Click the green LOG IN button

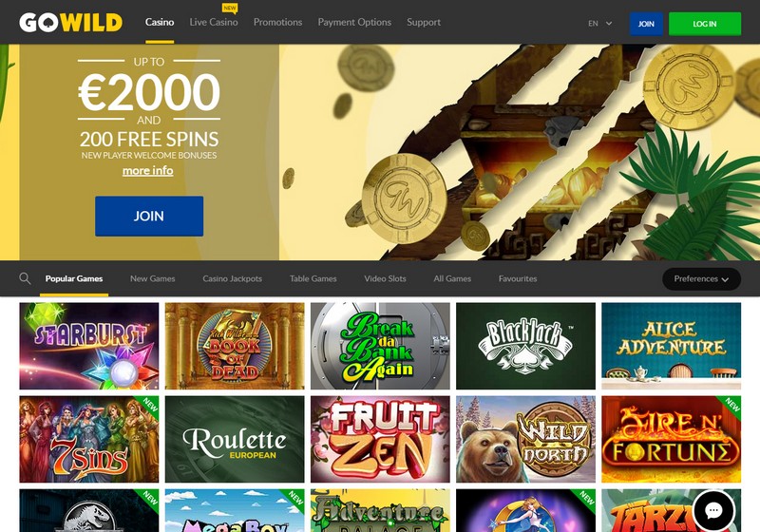point(705,24)
